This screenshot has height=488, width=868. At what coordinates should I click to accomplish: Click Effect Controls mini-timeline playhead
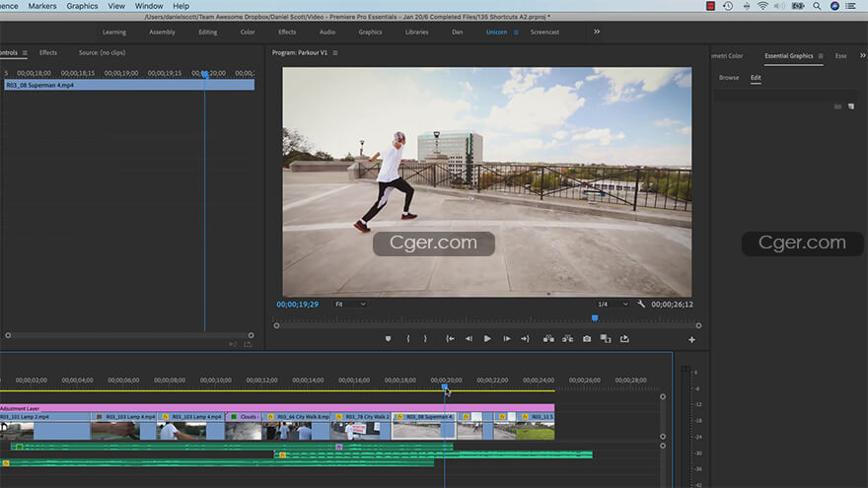pyautogui.click(x=205, y=74)
